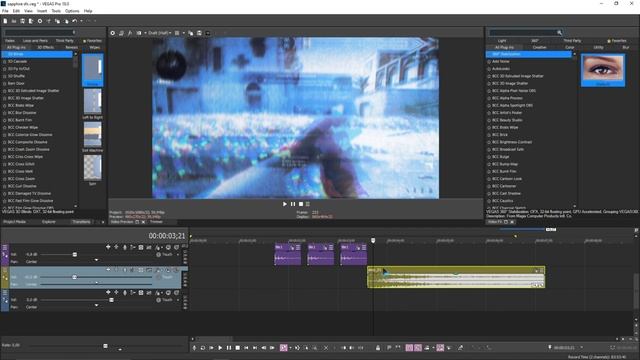Toggle Split Screen View in preview
Image resolution: width=640 pixels, height=360 pixels.
[139, 33]
